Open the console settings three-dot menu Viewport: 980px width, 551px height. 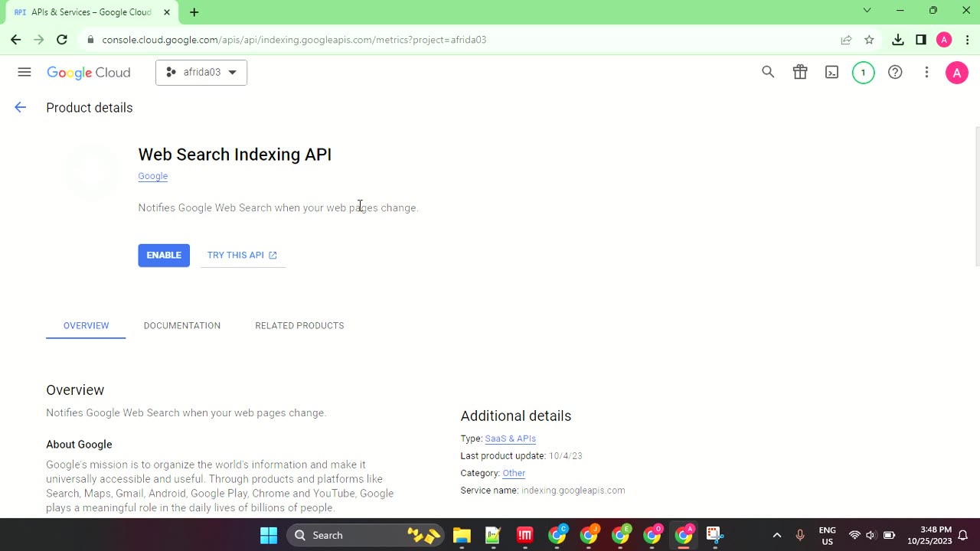tap(926, 72)
